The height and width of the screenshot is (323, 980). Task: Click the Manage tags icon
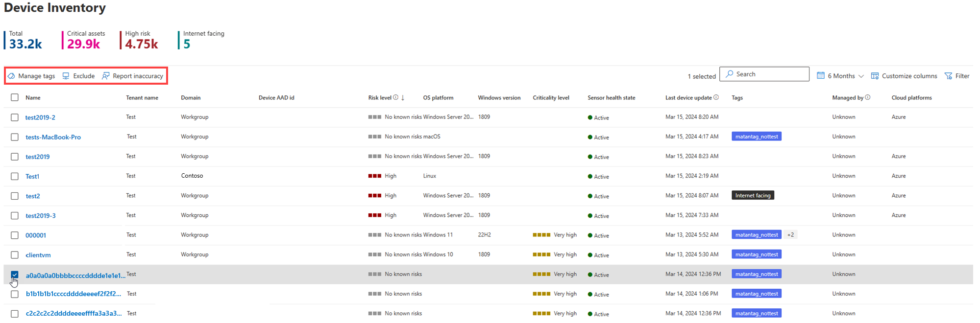pyautogui.click(x=11, y=76)
